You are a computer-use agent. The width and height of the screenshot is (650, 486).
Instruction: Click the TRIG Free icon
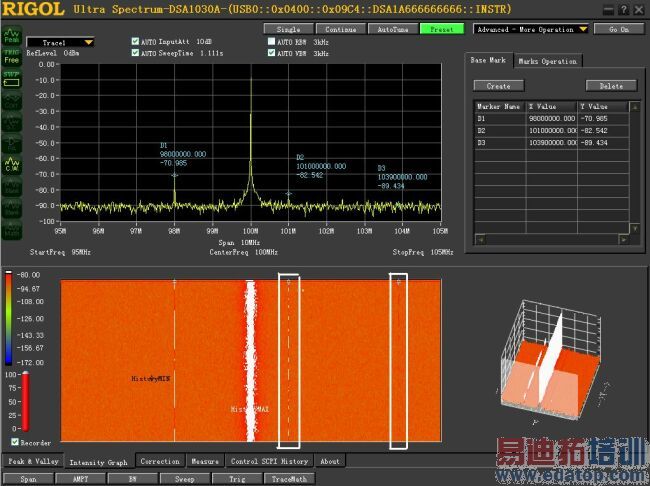13,56
